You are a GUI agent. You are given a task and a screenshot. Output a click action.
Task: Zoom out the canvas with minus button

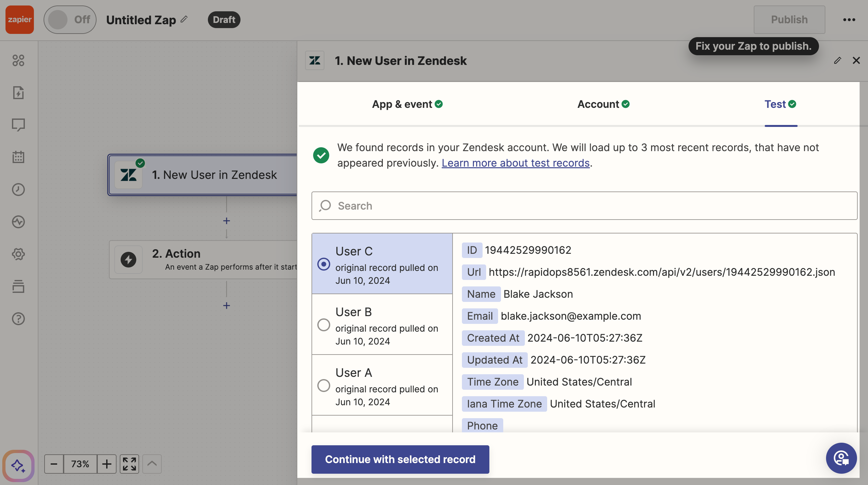[54, 464]
